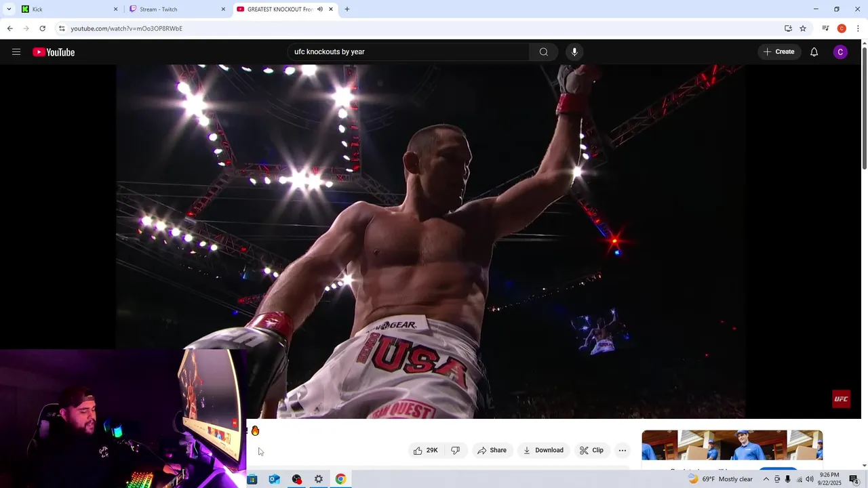Close the YouTube tab
Image resolution: width=868 pixels, height=488 pixels.
tap(331, 9)
